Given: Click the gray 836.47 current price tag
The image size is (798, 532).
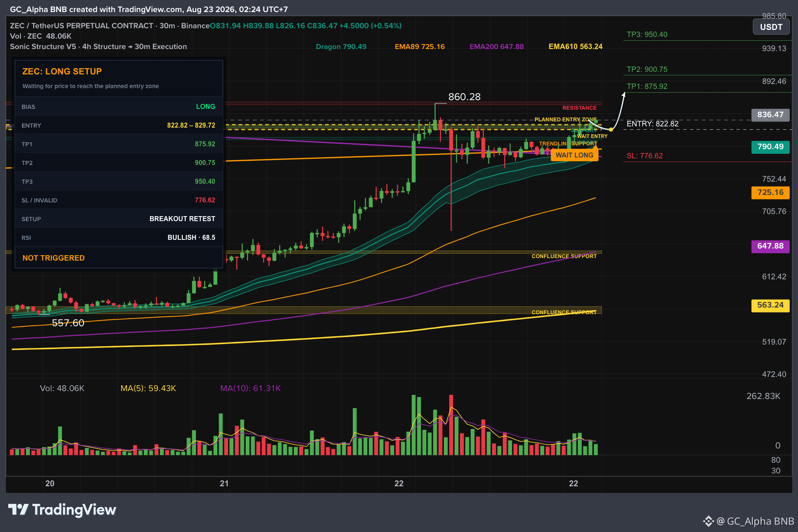Looking at the screenshot, I should 770,115.
